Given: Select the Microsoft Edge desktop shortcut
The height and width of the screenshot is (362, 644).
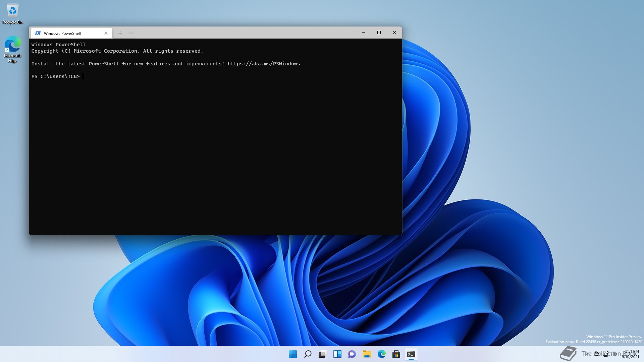Looking at the screenshot, I should point(12,50).
